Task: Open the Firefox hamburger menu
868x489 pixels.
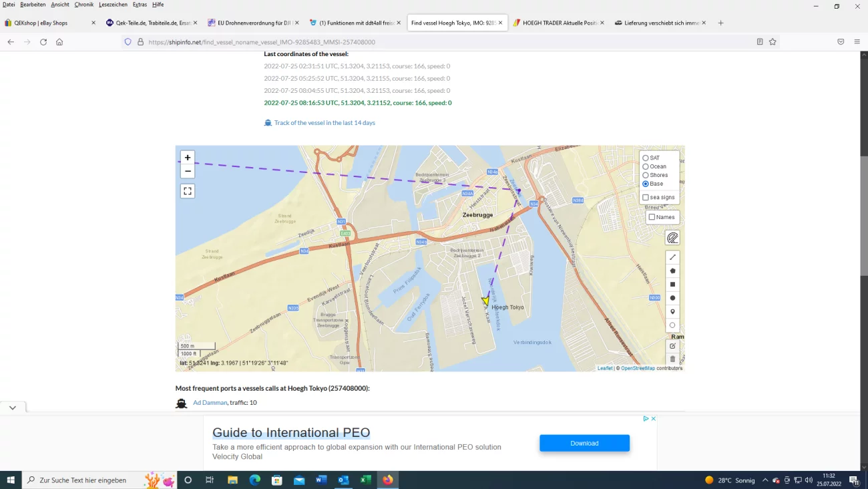Action: pyautogui.click(x=857, y=41)
